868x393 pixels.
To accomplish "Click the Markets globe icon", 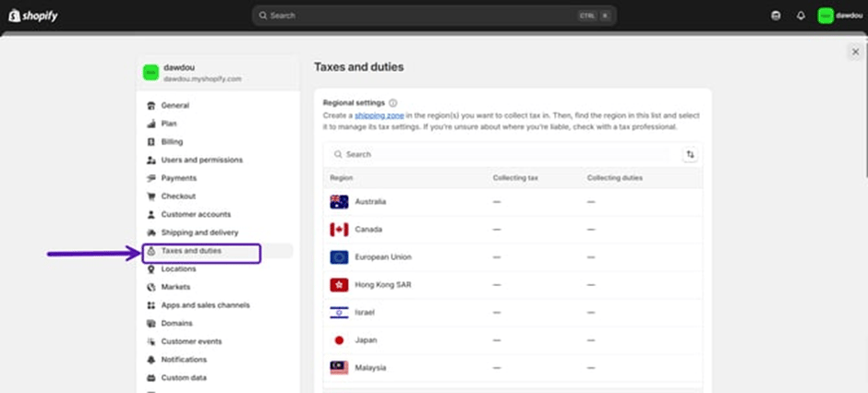I will [x=151, y=288].
